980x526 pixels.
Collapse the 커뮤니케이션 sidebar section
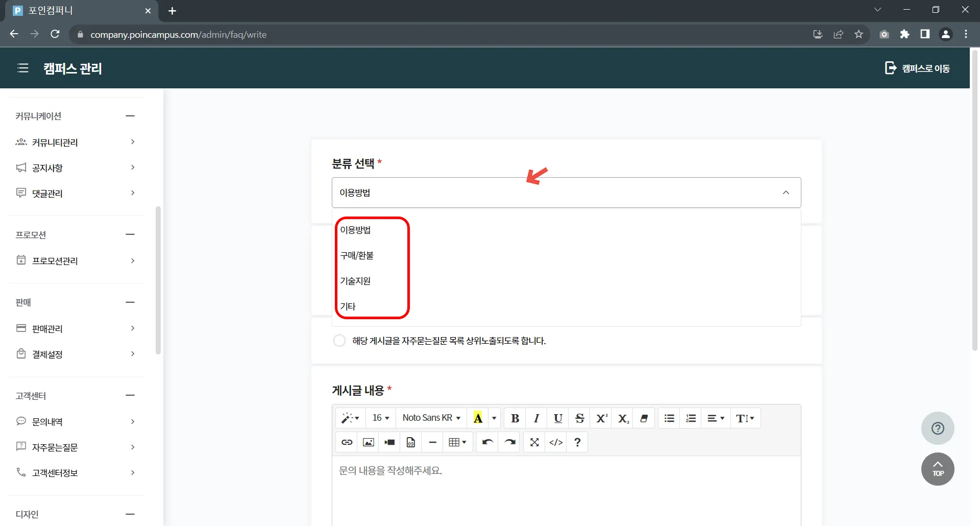[130, 116]
